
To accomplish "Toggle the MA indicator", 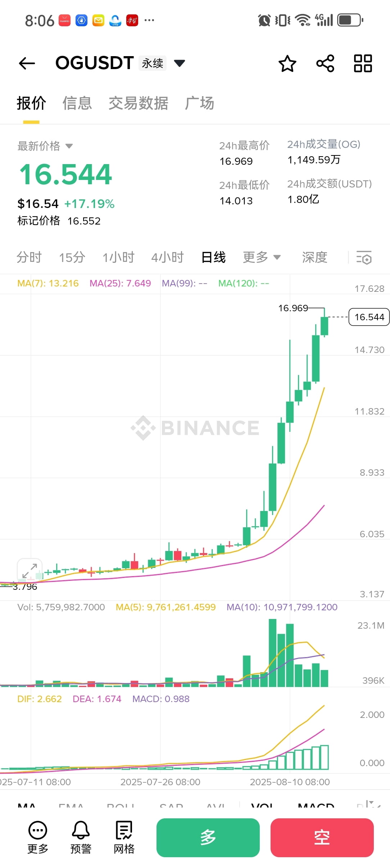I will tap(27, 805).
